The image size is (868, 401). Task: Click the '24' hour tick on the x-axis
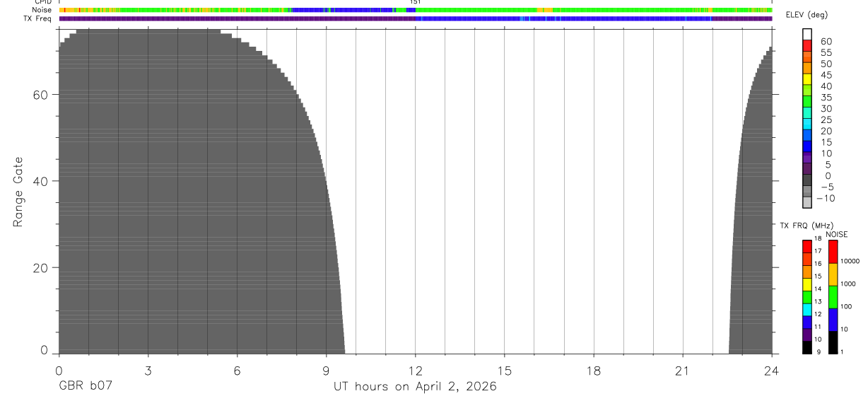pos(772,371)
